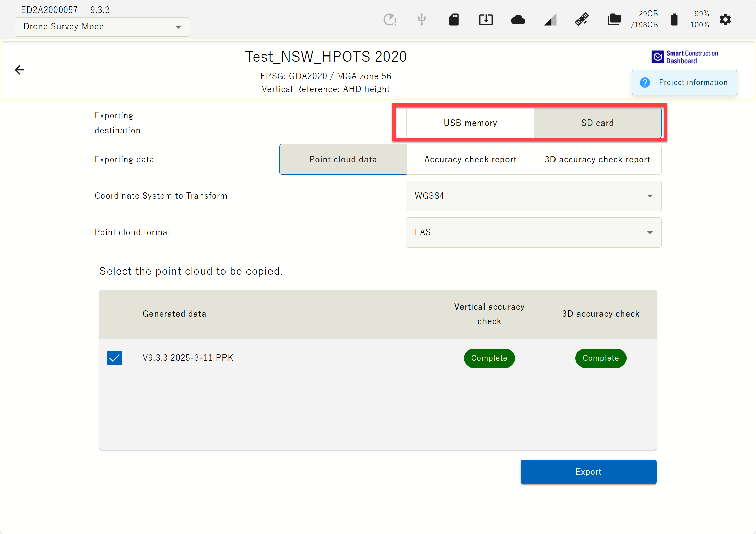
Task: Open the LAS point cloud format dropdown
Action: point(534,232)
